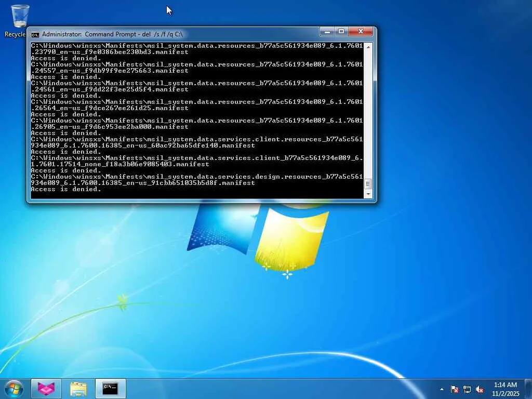Screen dimensions: 532x399
Task: Open Windows Explorer from taskbar
Action: 78,389
